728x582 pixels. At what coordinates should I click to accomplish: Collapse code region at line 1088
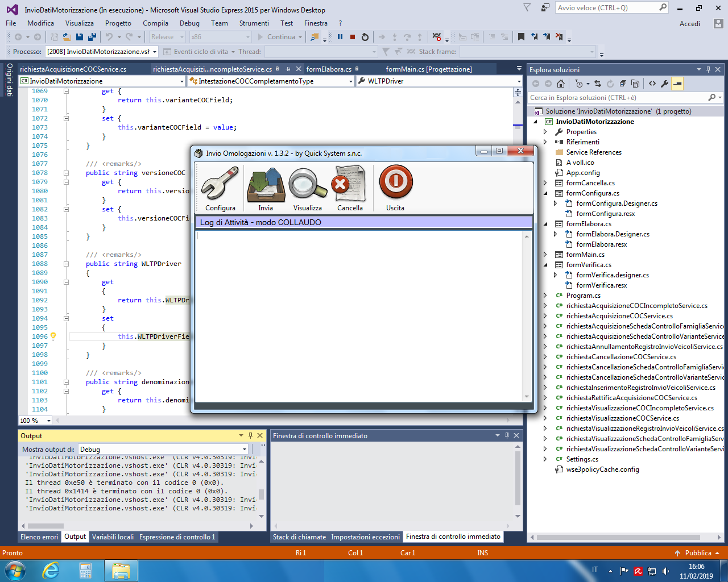pos(66,264)
